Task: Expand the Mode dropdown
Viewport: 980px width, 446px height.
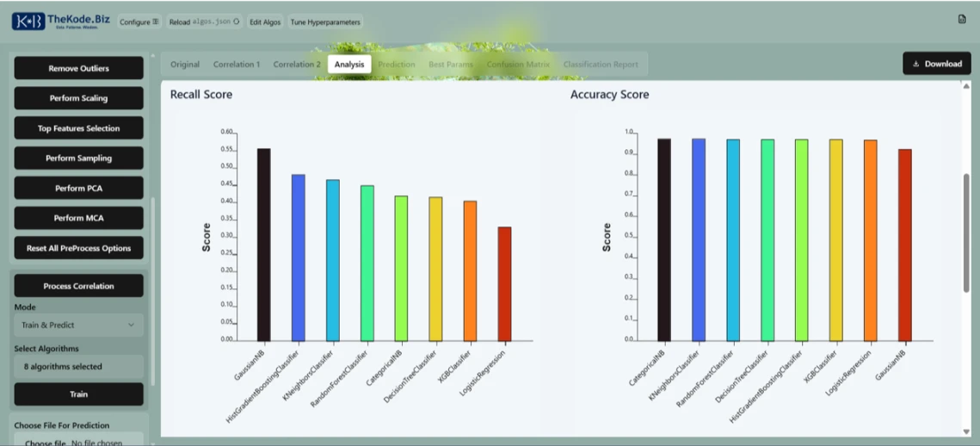Action: (78, 325)
